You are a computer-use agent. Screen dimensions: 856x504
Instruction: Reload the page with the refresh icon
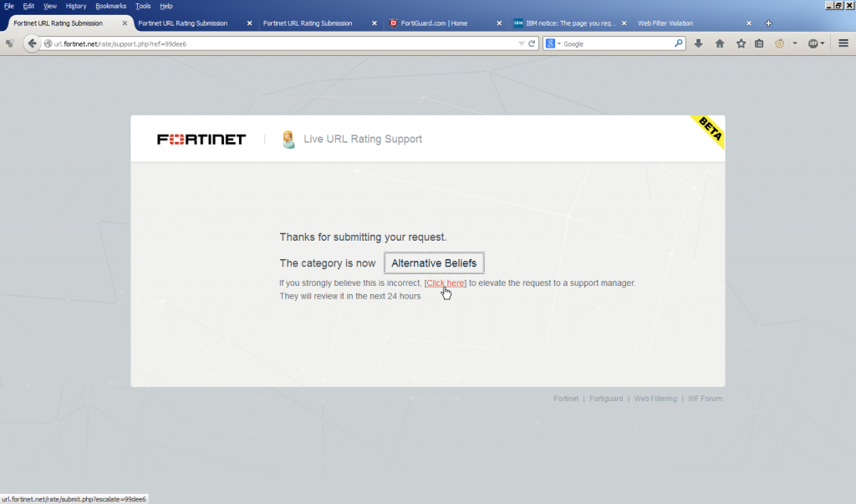[532, 43]
